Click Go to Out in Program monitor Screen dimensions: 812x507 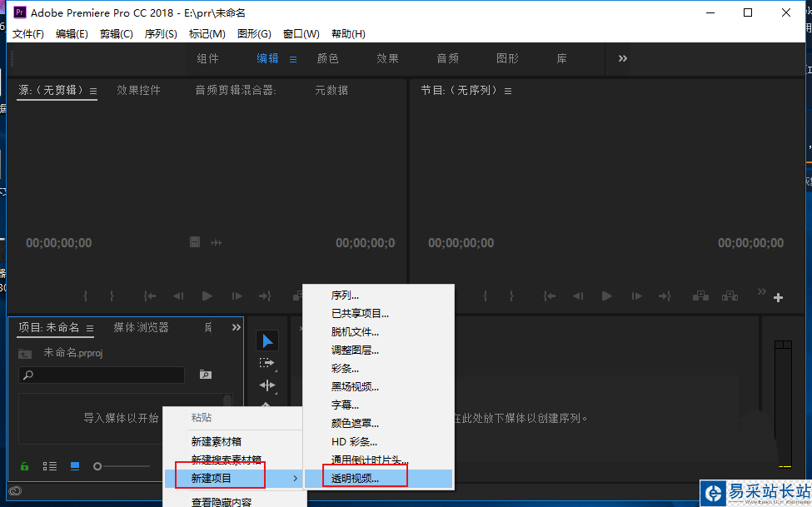(x=665, y=296)
